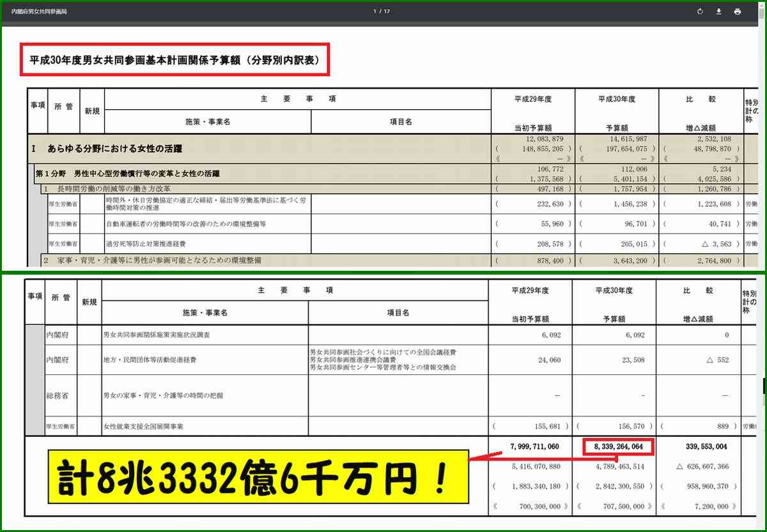Screen dimensions: 767x532
Task: Click the value 14,615,987
Action: tap(629, 139)
